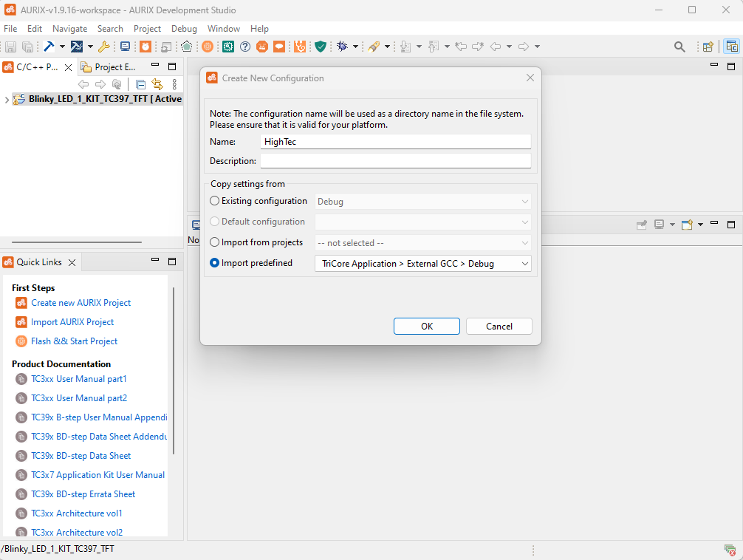Screen dimensions: 743x560
Task: Click the magnifier Search icon in toolbar
Action: (679, 47)
